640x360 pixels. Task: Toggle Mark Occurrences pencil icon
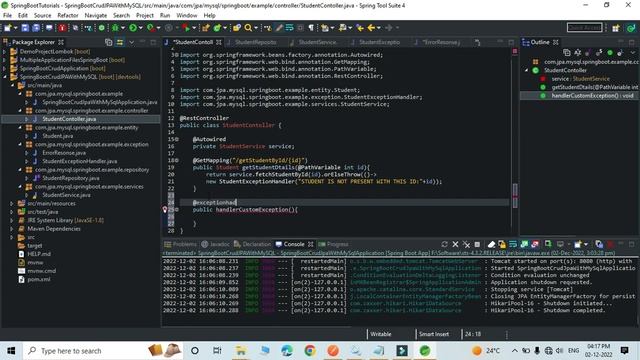pyautogui.click(x=279, y=28)
